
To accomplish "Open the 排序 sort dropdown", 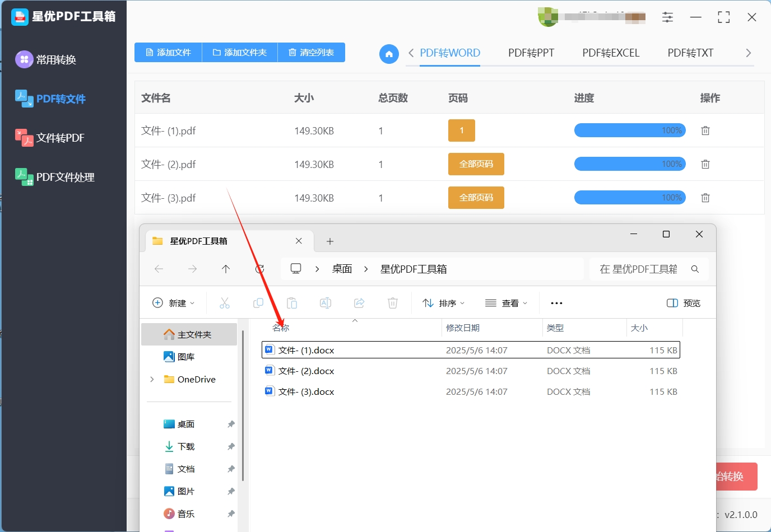I will pyautogui.click(x=444, y=303).
